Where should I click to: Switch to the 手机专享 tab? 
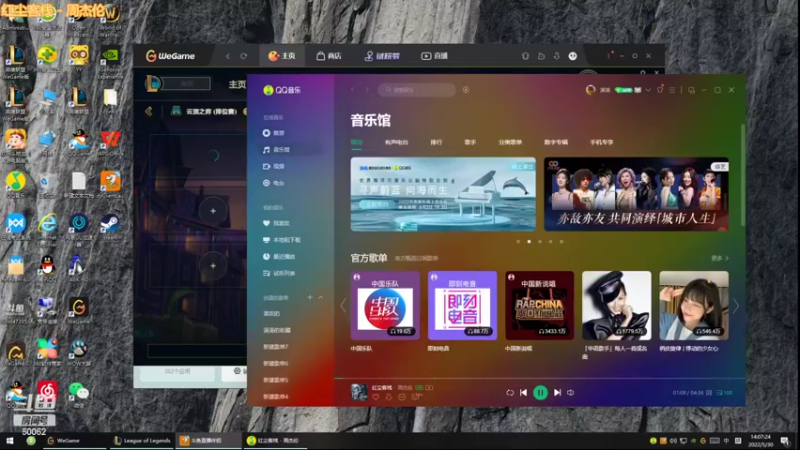tap(602, 142)
